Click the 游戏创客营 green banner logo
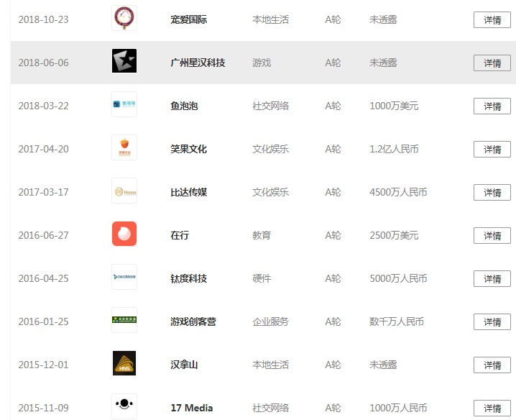 (x=124, y=320)
